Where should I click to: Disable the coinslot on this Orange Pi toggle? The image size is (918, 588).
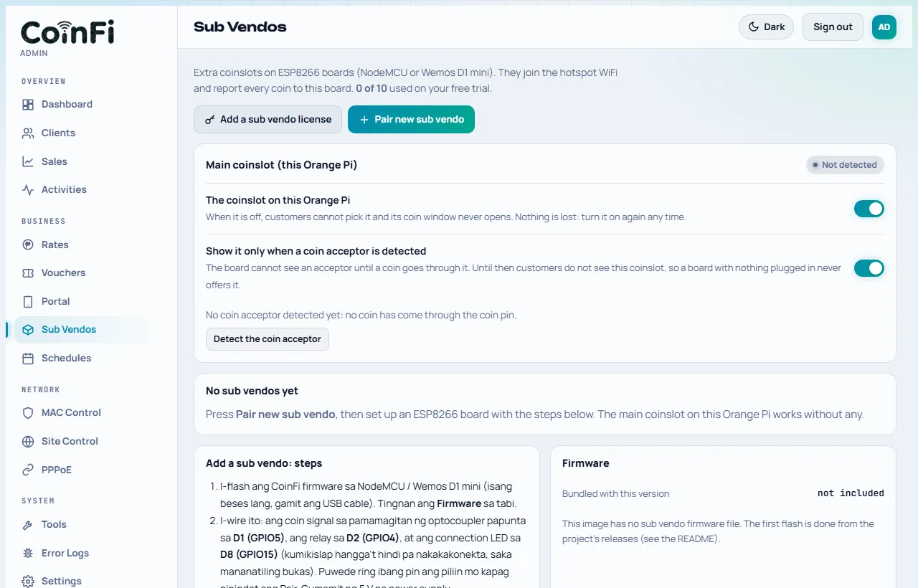point(869,209)
